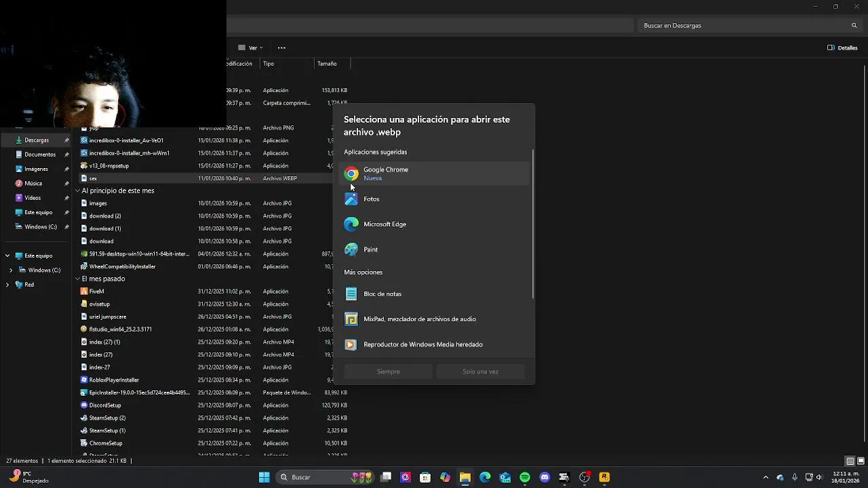Image resolution: width=868 pixels, height=488 pixels.
Task: Click the app chooser dialog scrollbar
Action: [x=533, y=224]
